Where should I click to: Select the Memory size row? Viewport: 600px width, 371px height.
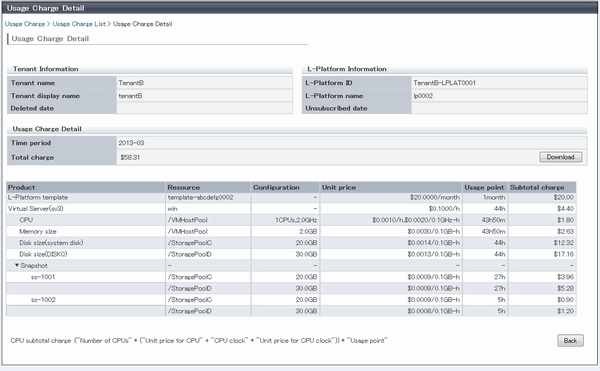coord(291,231)
